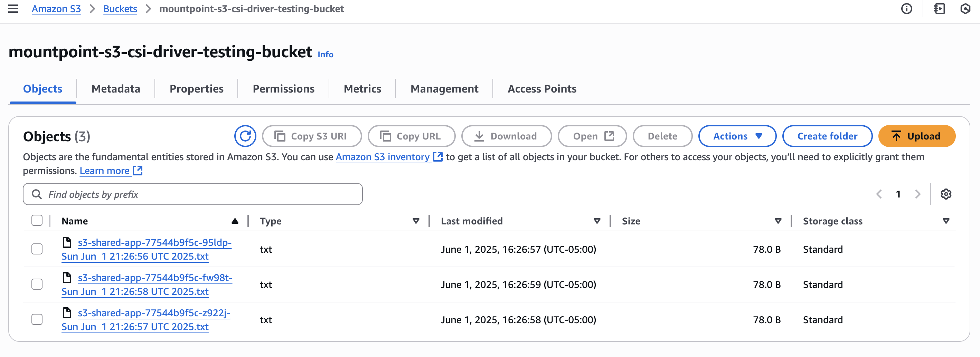
Task: Go to Amazon S3 breadcrumb
Action: tap(56, 9)
